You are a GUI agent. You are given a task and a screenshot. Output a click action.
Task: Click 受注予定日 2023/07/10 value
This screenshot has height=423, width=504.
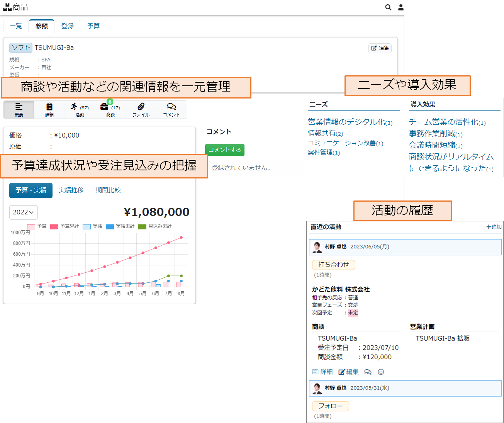click(380, 348)
